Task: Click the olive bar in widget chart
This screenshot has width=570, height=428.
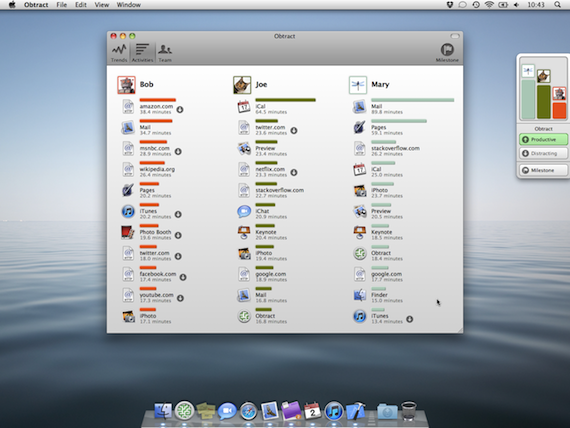Action: click(544, 102)
